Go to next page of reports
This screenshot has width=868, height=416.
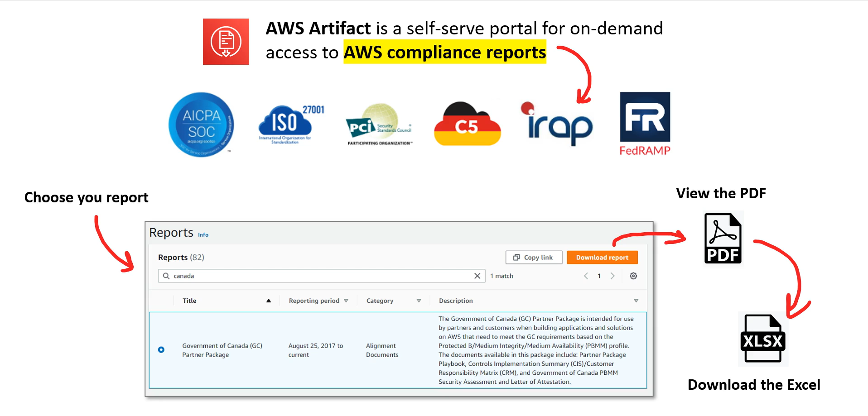612,276
